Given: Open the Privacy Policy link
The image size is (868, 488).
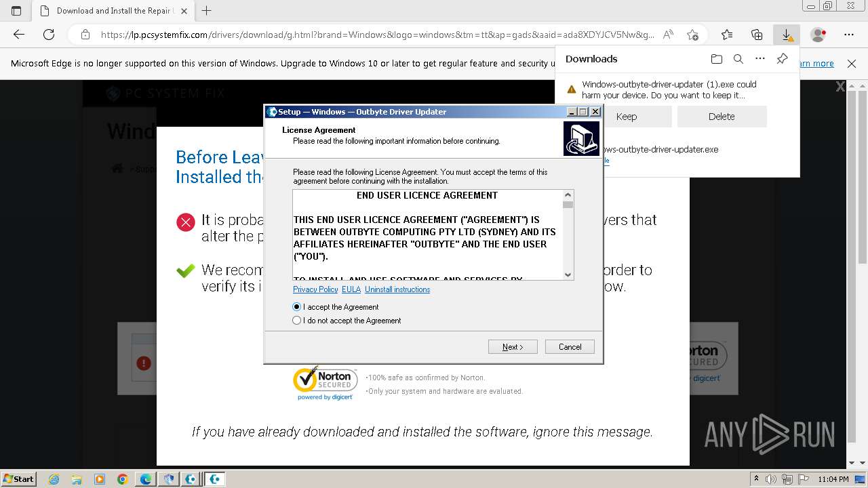Looking at the screenshot, I should (x=315, y=289).
